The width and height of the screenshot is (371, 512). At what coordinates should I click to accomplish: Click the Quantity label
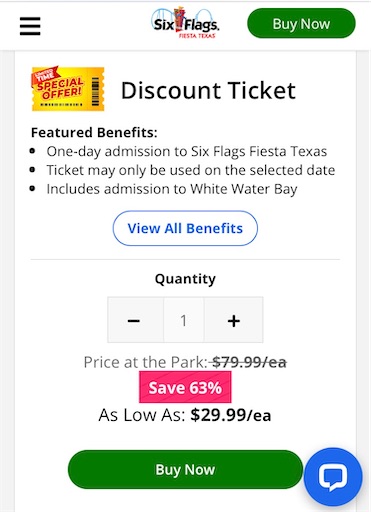pyautogui.click(x=185, y=279)
